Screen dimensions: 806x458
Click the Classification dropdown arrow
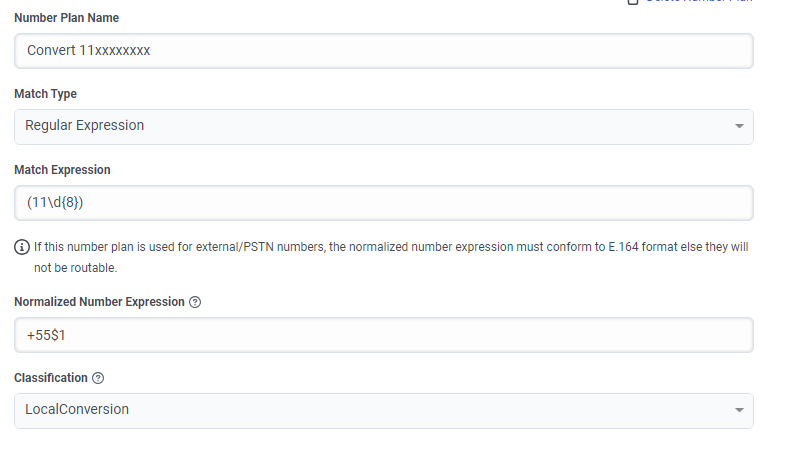(x=739, y=410)
